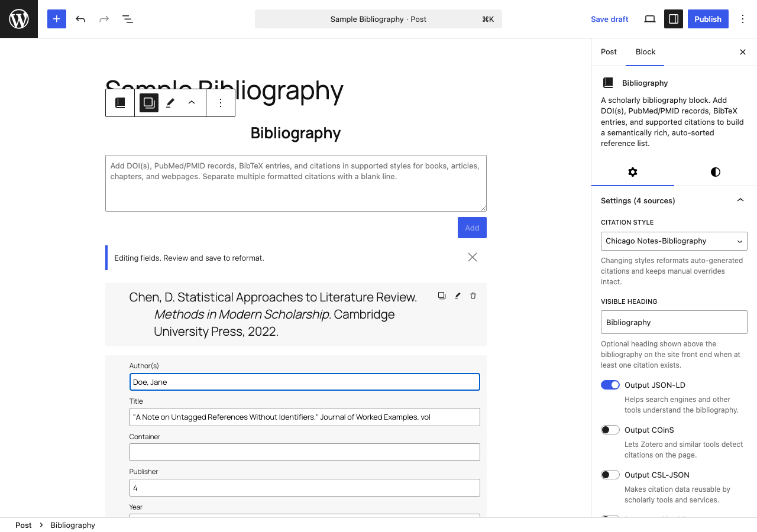Close the settings sidebar

click(743, 52)
